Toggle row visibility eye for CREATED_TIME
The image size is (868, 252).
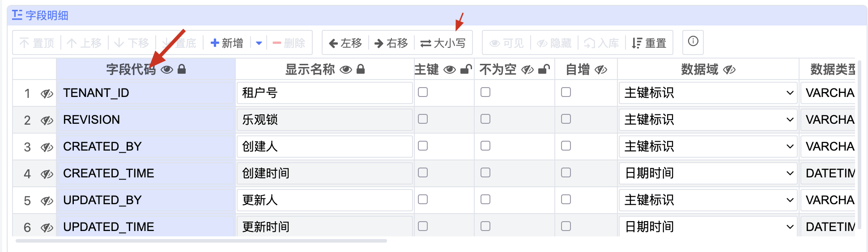pyautogui.click(x=47, y=174)
